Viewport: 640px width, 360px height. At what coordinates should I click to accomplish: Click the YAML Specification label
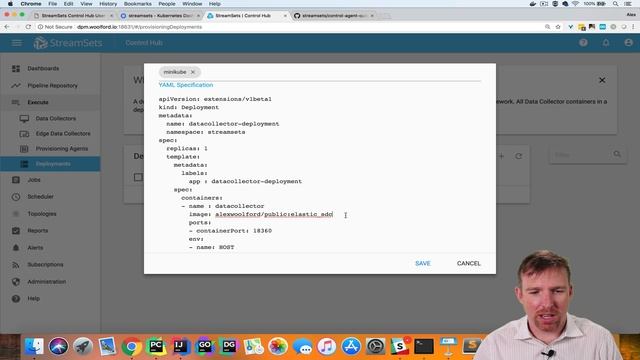[x=186, y=85]
